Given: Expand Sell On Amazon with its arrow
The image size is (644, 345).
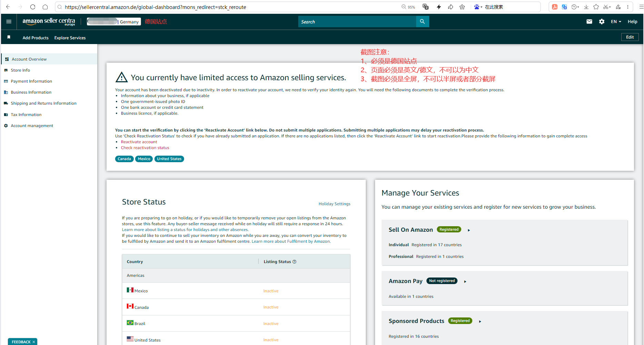Looking at the screenshot, I should pos(469,230).
